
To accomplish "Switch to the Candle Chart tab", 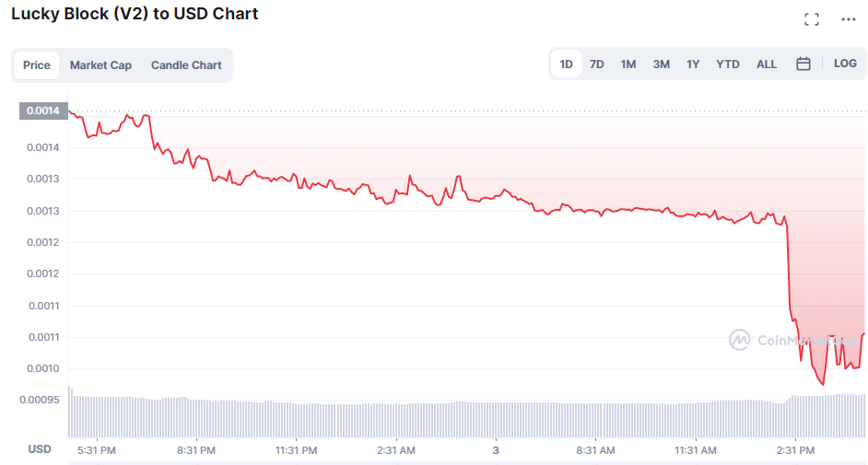I will pyautogui.click(x=186, y=65).
